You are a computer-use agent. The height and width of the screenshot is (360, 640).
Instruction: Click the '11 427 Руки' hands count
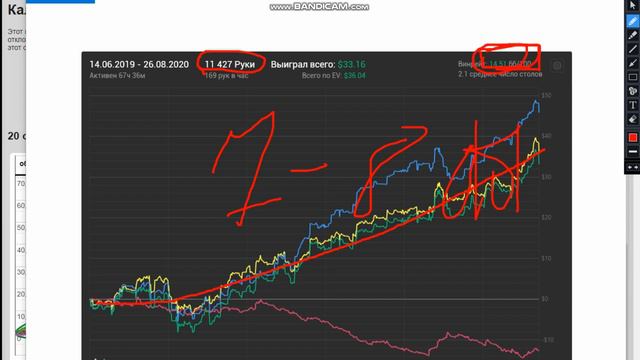pos(230,64)
